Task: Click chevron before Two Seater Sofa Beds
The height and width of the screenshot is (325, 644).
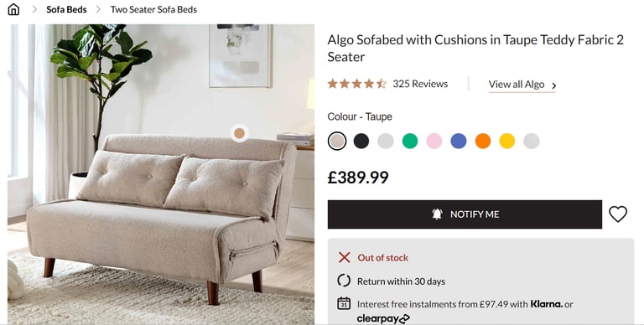Action: point(98,9)
